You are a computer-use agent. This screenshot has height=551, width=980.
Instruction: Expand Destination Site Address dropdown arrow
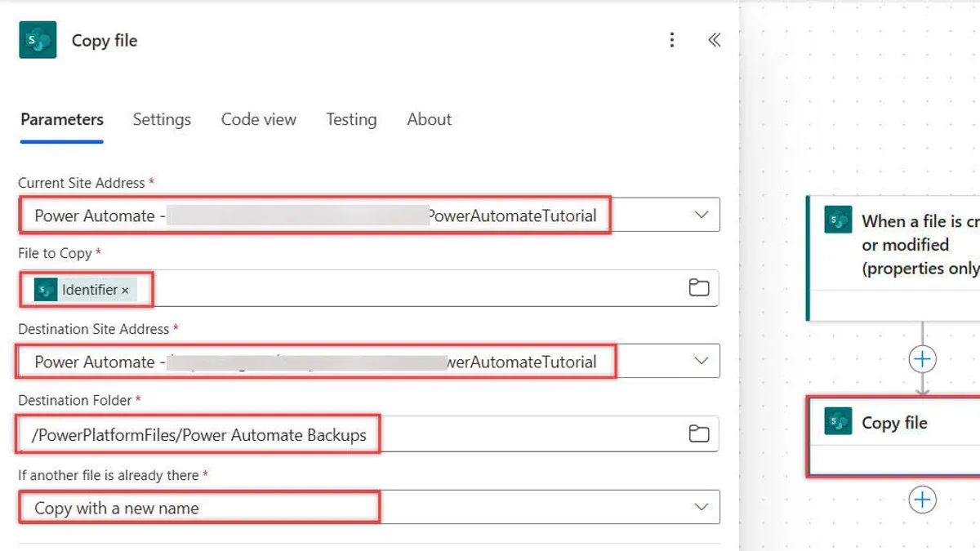coord(701,361)
